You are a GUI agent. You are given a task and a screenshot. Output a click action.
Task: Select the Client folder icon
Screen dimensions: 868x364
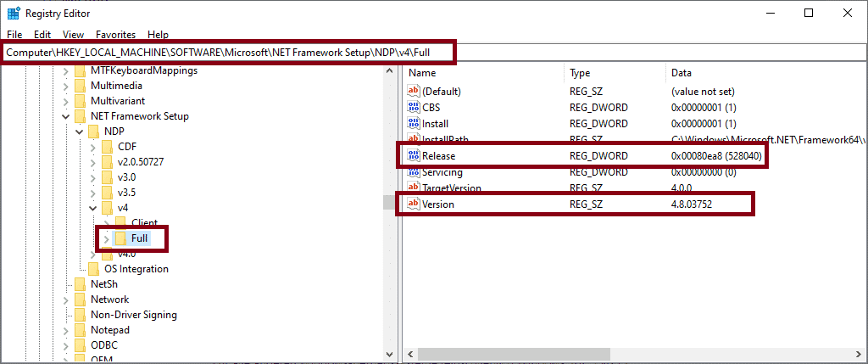(x=120, y=222)
